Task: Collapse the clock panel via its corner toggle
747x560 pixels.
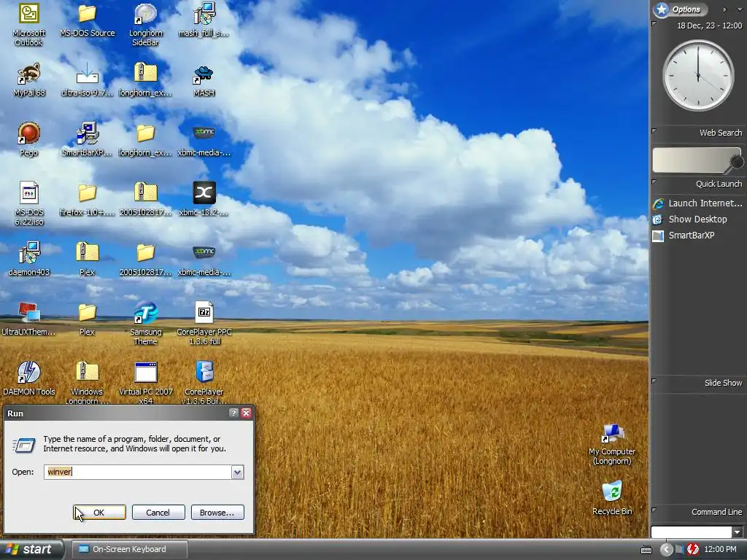Action: pos(654,23)
